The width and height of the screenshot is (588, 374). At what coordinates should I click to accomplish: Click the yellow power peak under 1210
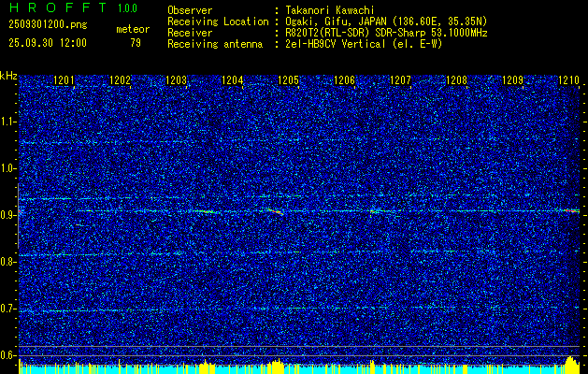tap(570, 365)
